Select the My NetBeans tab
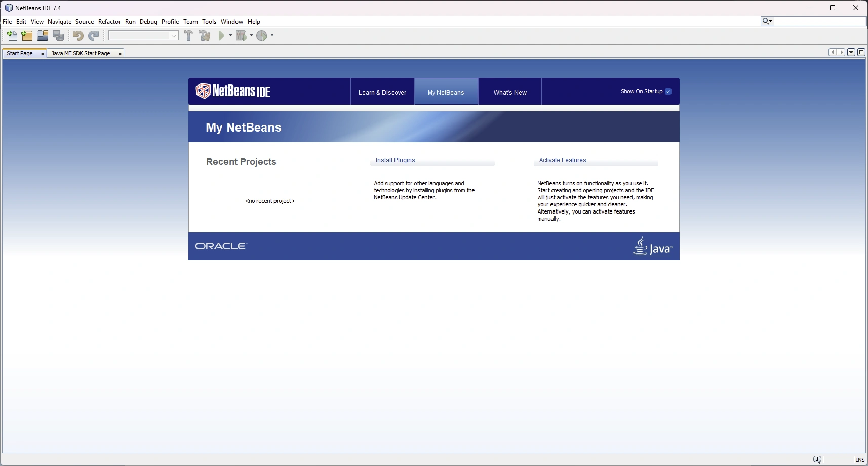 (446, 92)
